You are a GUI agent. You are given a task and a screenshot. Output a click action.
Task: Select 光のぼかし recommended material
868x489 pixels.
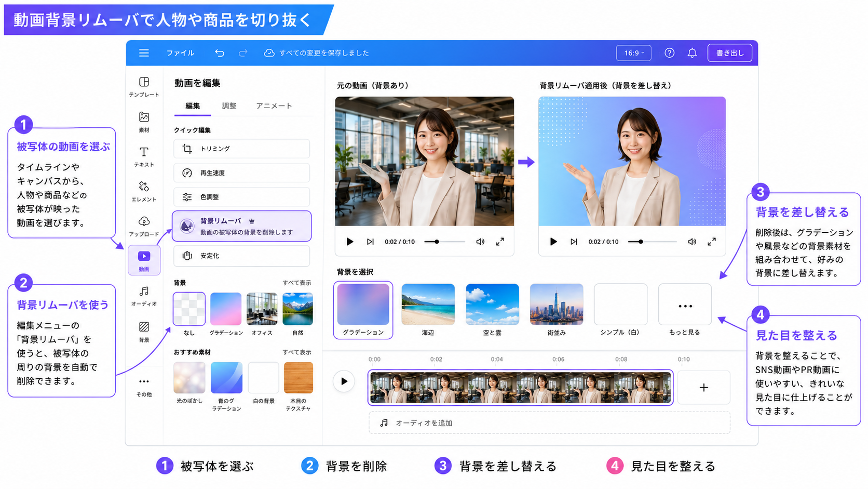coord(189,378)
